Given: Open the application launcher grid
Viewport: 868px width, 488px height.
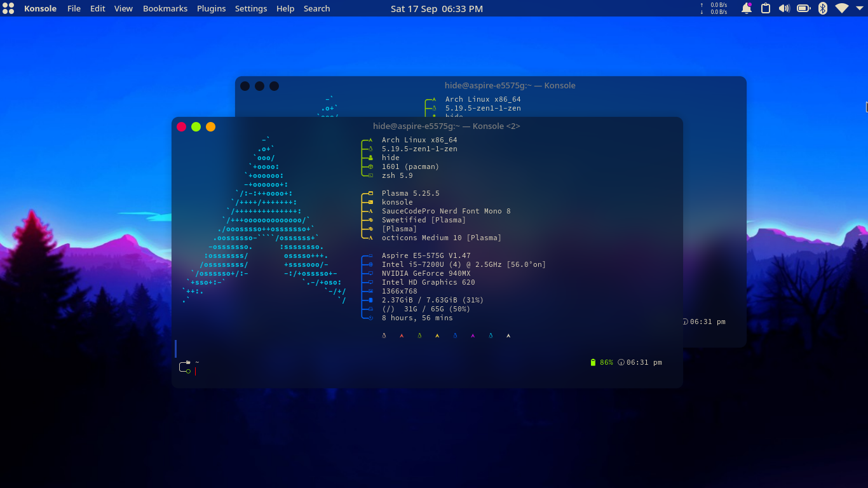Looking at the screenshot, I should pyautogui.click(x=8, y=8).
